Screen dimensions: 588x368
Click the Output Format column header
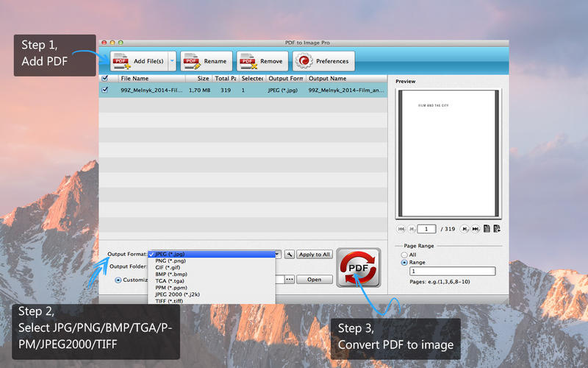coord(286,79)
